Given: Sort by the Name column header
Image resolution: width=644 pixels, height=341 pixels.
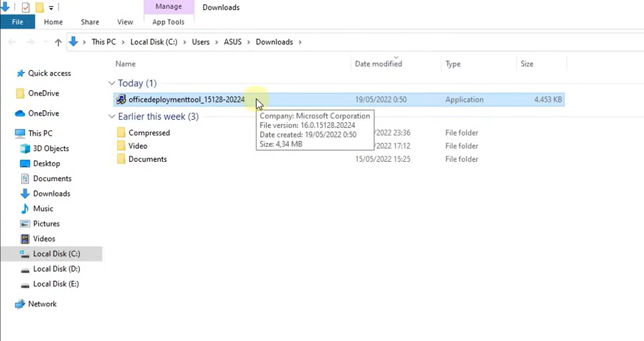Looking at the screenshot, I should click(x=125, y=64).
